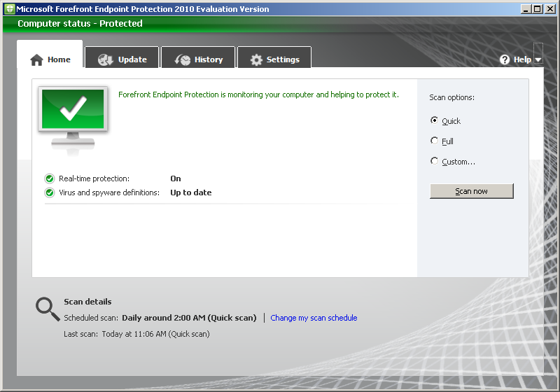Switch to the Update tab
Screen dimensions: 560x392
[122, 59]
